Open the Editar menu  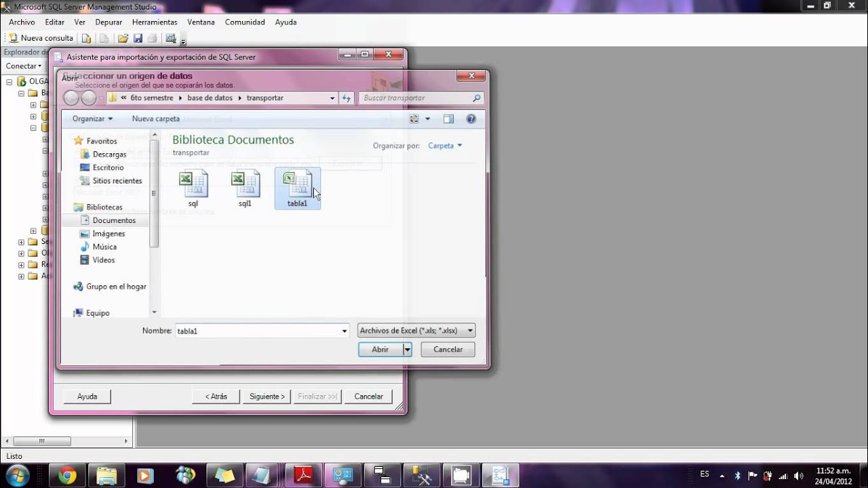55,22
